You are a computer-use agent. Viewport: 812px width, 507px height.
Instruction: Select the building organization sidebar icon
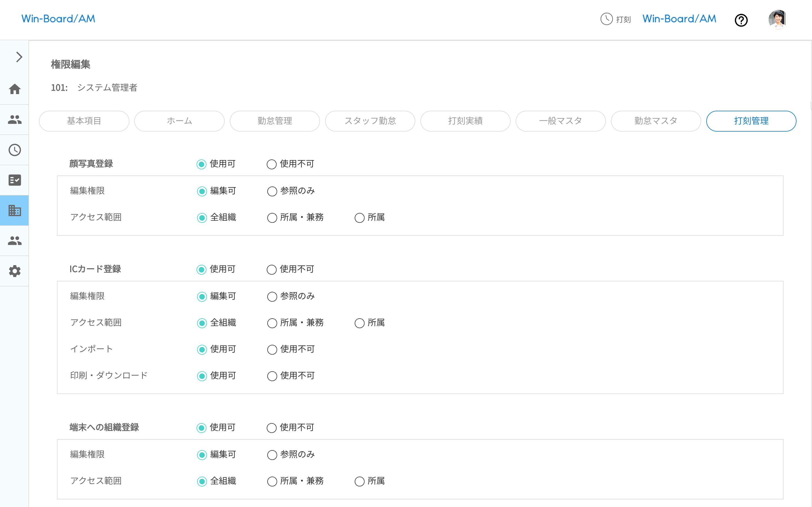coord(15,211)
